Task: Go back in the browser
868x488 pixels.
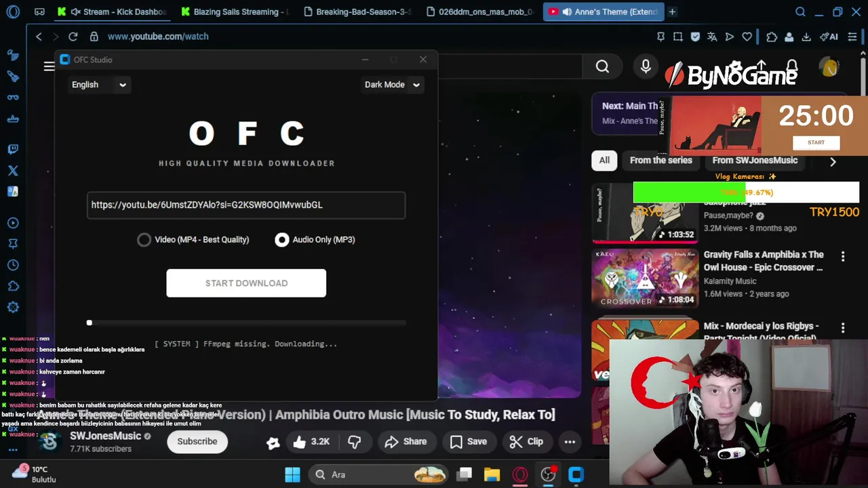Action: point(39,37)
